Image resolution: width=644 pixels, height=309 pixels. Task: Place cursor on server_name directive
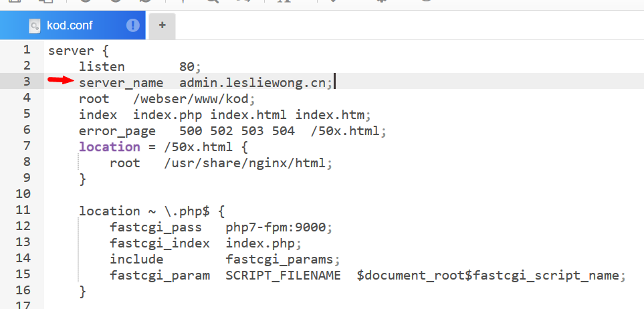coord(121,82)
